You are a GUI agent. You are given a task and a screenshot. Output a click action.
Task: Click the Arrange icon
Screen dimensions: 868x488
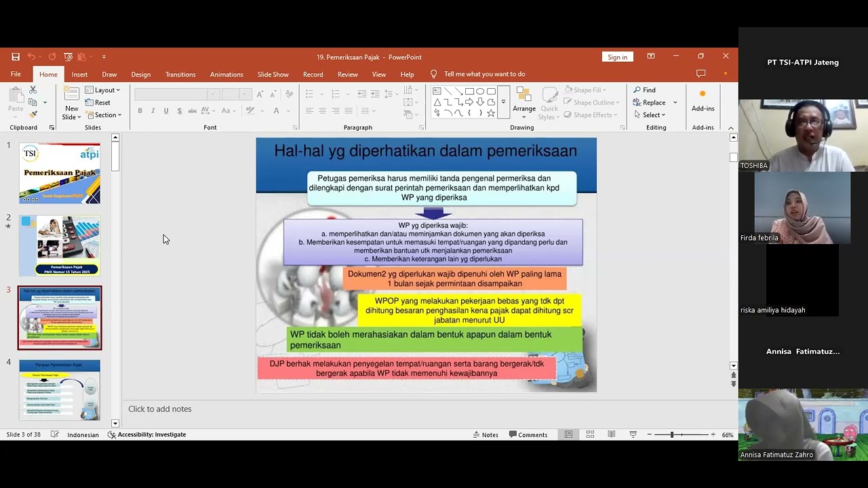(524, 95)
